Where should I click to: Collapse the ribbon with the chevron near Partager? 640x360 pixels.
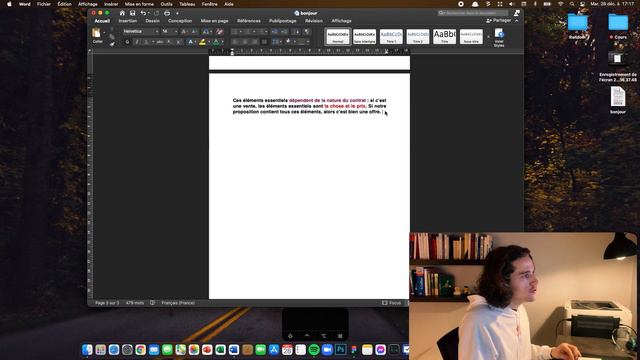(517, 20)
